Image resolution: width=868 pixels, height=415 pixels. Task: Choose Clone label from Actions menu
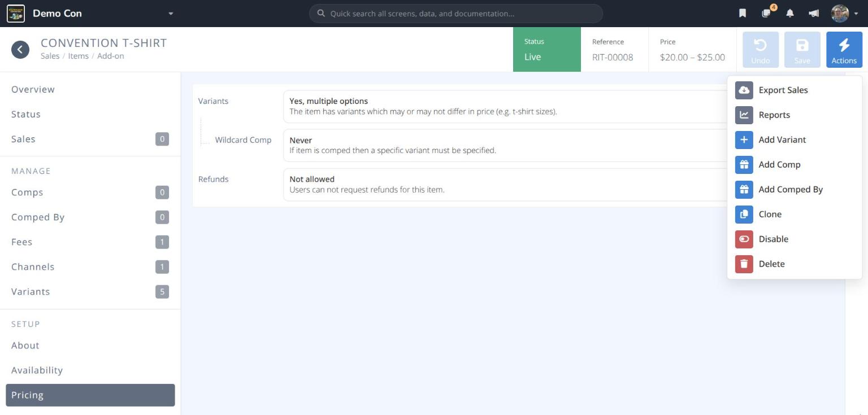(x=770, y=214)
